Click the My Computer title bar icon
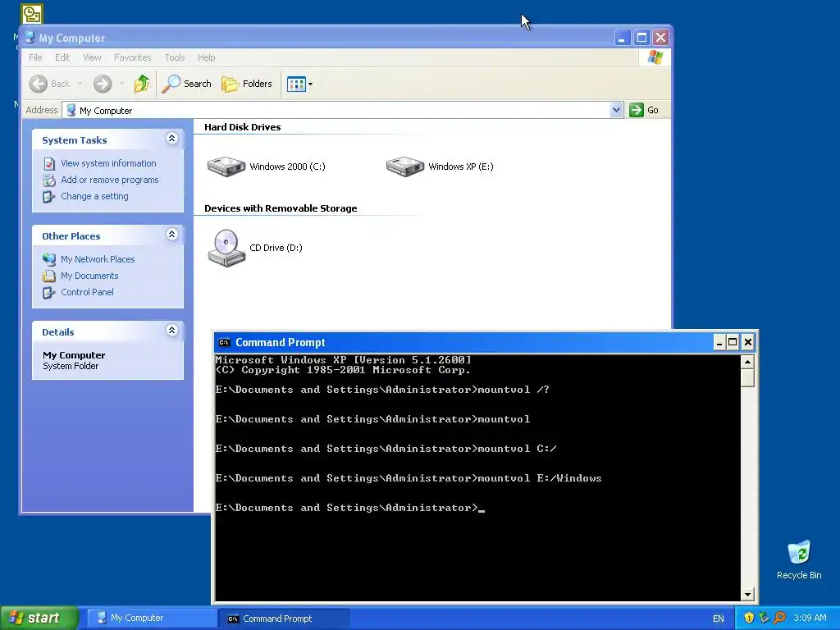Image resolution: width=840 pixels, height=630 pixels. click(30, 38)
